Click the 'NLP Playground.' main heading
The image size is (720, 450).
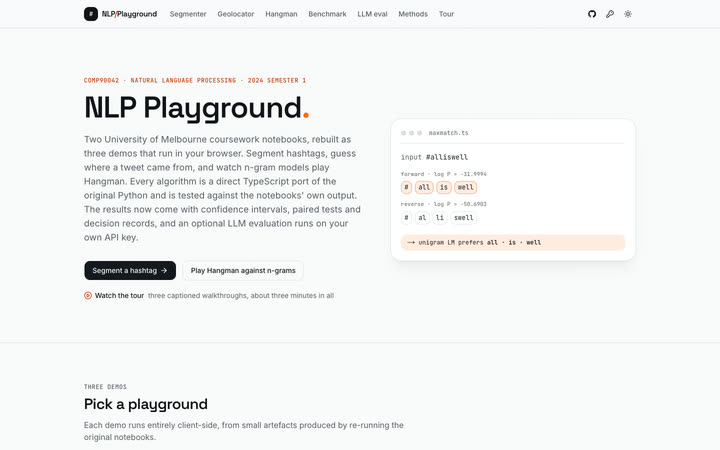coord(197,108)
